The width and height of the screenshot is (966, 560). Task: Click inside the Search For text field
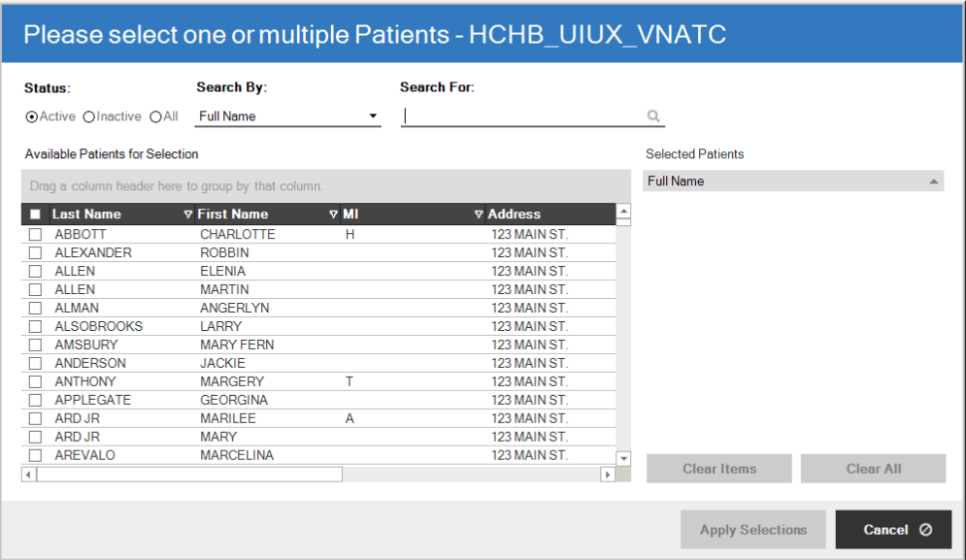515,115
